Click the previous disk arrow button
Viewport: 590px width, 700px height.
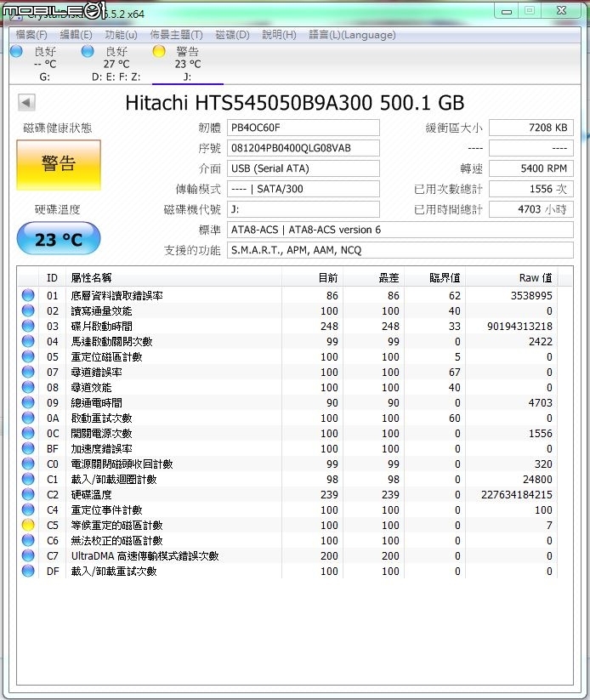point(26,103)
